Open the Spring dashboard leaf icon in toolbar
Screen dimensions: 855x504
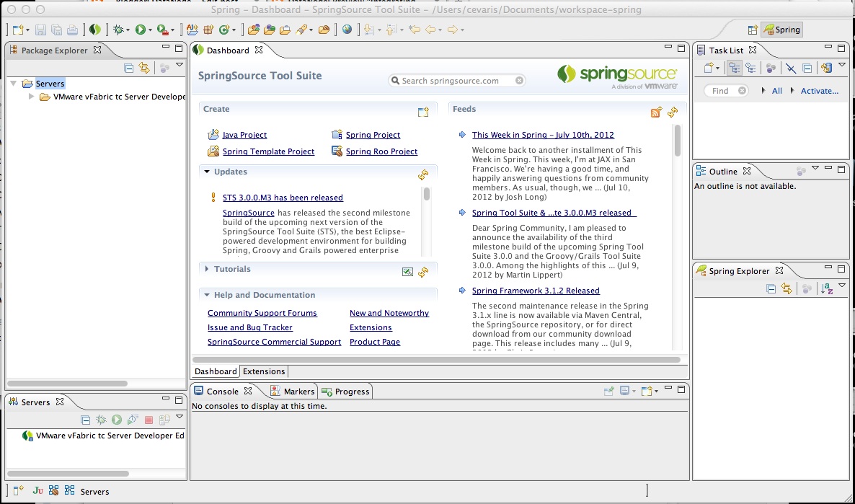[95, 30]
